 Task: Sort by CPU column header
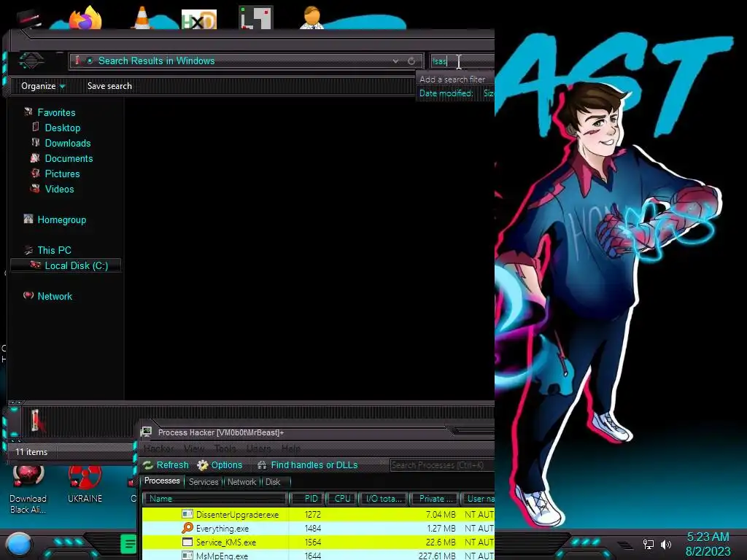342,499
